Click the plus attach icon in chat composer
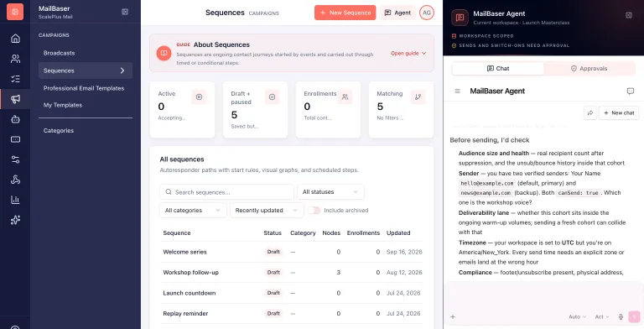This screenshot has height=329, width=644. pyautogui.click(x=453, y=316)
